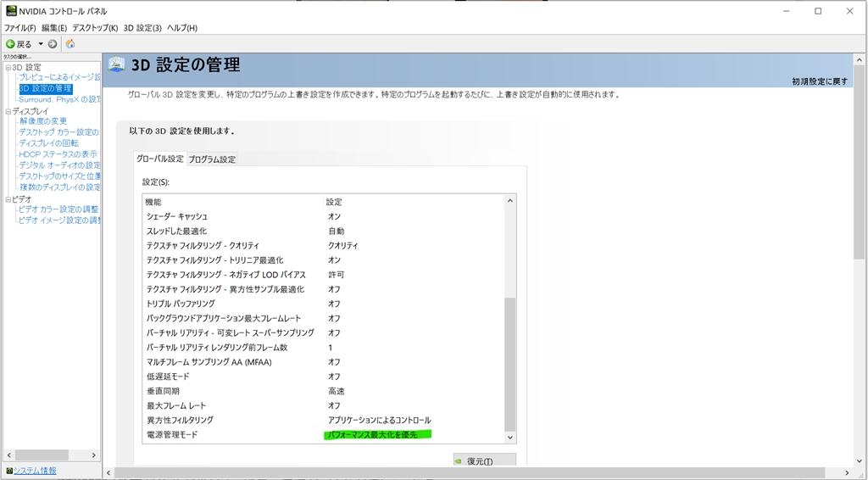The height and width of the screenshot is (480, 868).
Task: Select デスクトップのサイズと位置 in tree
Action: pos(59,176)
